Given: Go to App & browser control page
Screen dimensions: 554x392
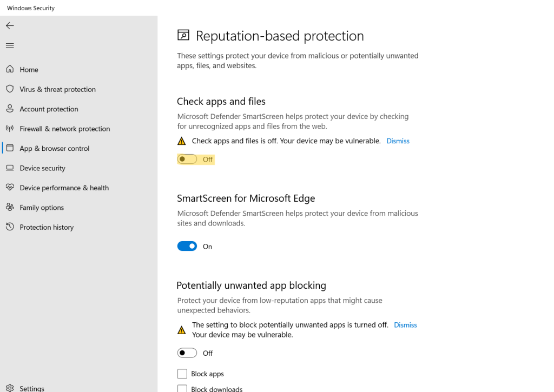Looking at the screenshot, I should point(54,148).
